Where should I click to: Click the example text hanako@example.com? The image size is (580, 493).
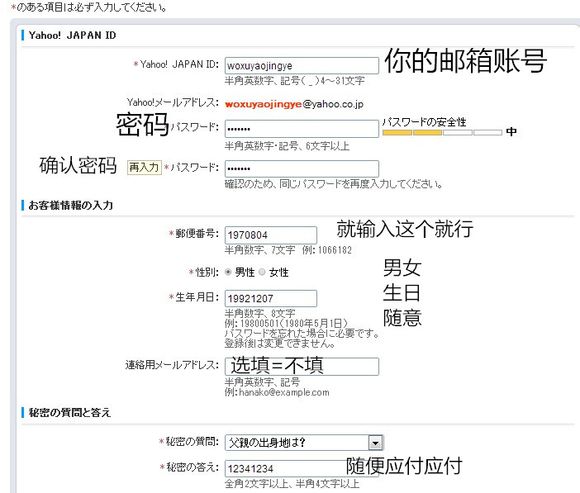[x=284, y=392]
